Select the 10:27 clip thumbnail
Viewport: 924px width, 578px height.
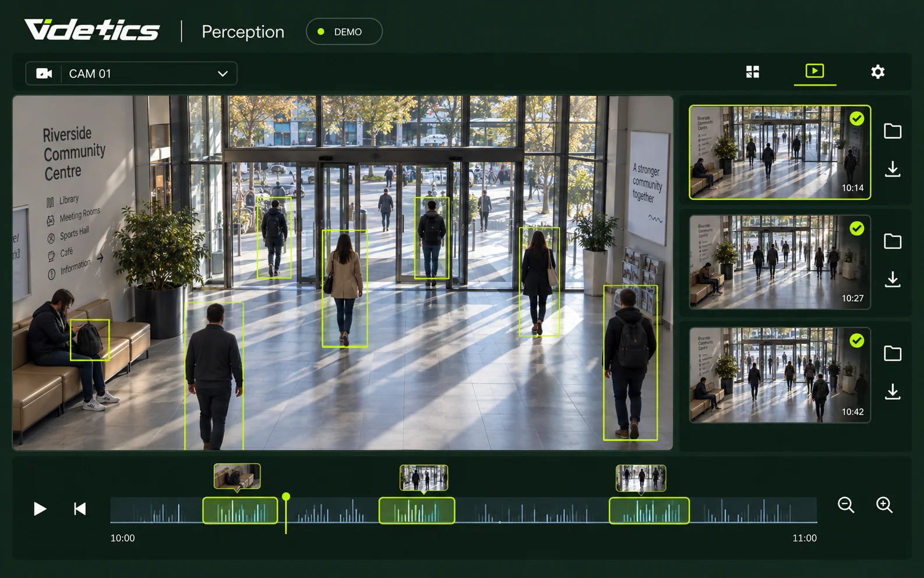780,262
